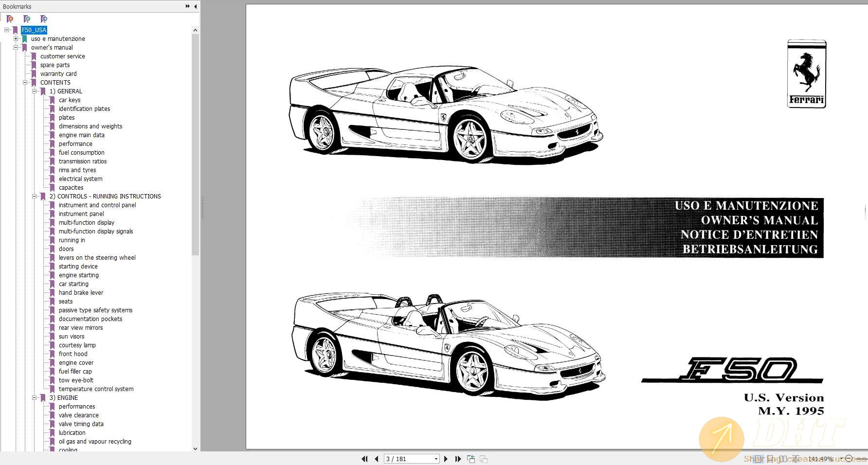Go to 'temperature control system' bookmark

tap(96, 389)
